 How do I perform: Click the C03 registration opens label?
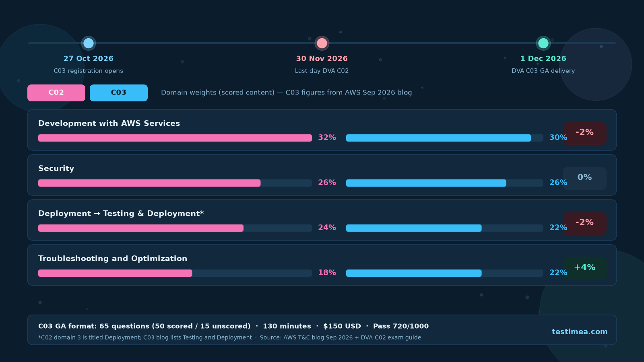coord(89,71)
